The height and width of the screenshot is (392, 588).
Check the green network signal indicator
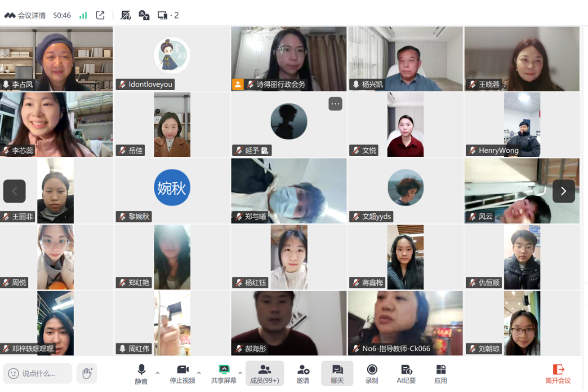tap(83, 15)
